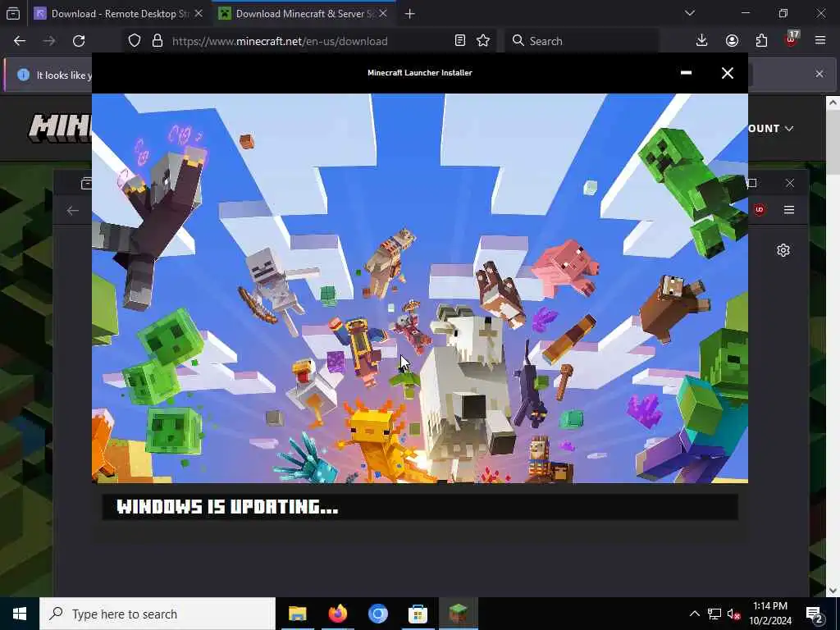Close the inner background browser window

click(790, 183)
